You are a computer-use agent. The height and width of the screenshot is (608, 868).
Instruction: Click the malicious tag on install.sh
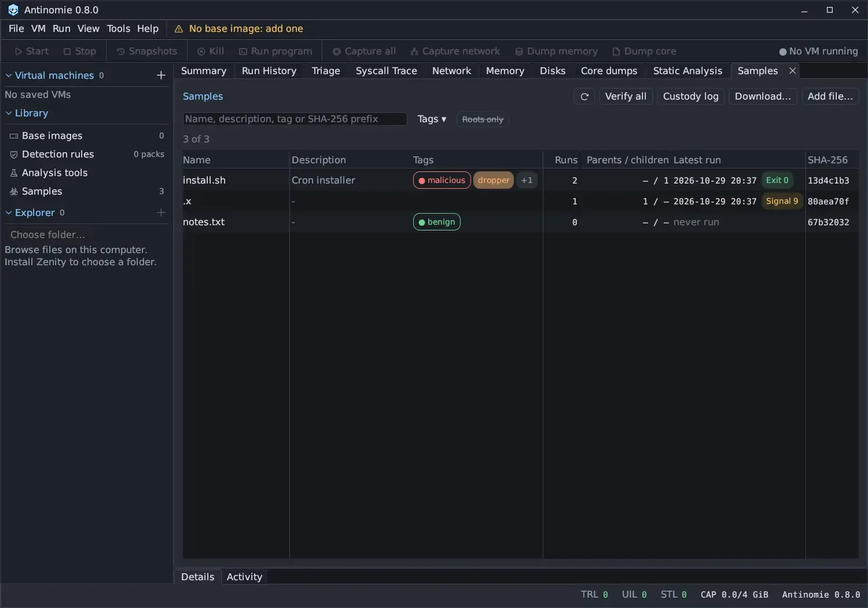point(442,180)
